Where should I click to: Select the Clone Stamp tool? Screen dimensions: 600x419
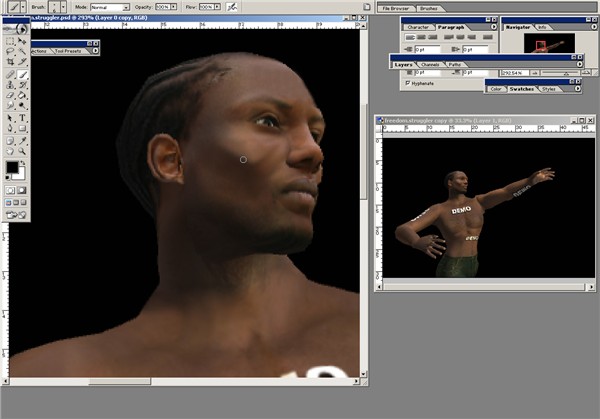[10, 85]
